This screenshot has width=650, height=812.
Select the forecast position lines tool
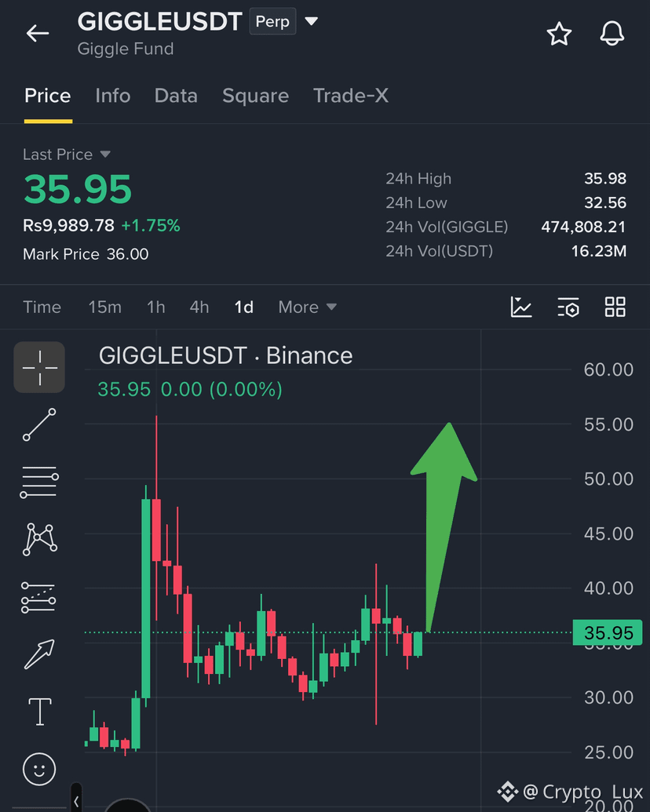click(38, 597)
